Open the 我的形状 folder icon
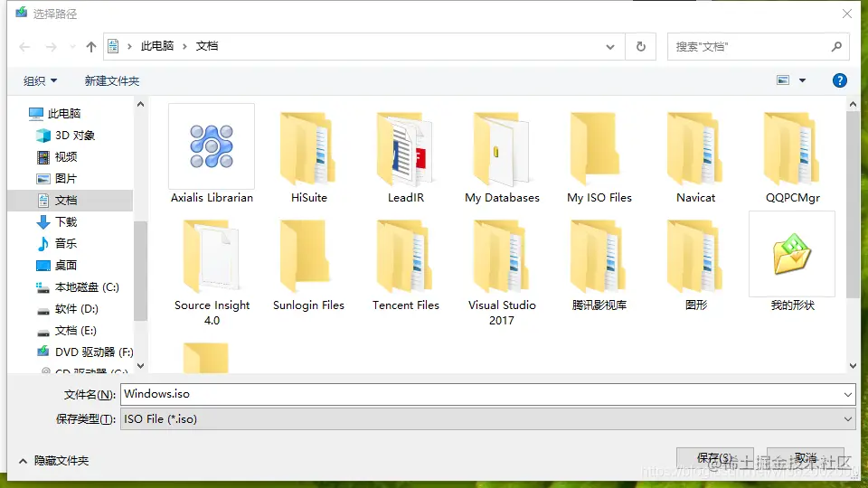This screenshot has width=868, height=488. coord(792,254)
